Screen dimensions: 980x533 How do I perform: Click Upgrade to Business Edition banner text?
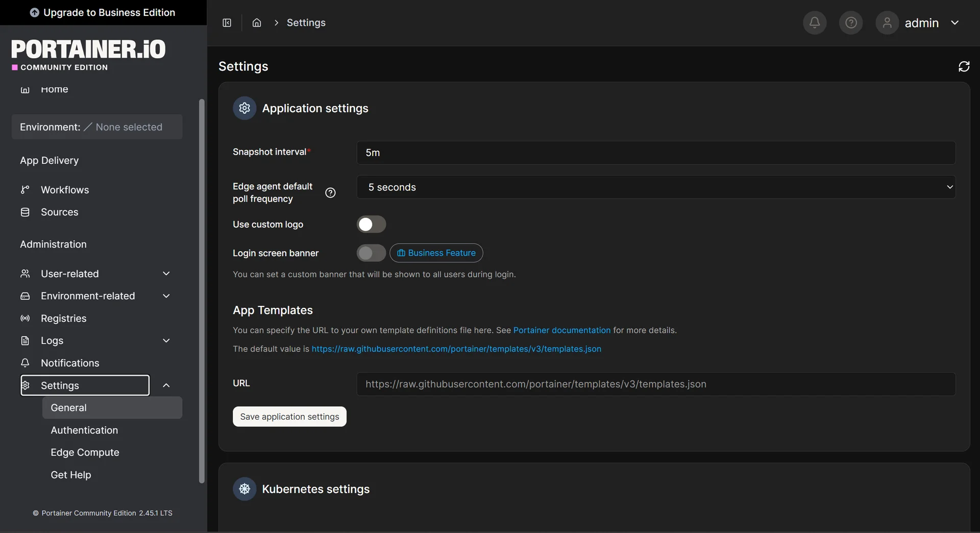(109, 13)
